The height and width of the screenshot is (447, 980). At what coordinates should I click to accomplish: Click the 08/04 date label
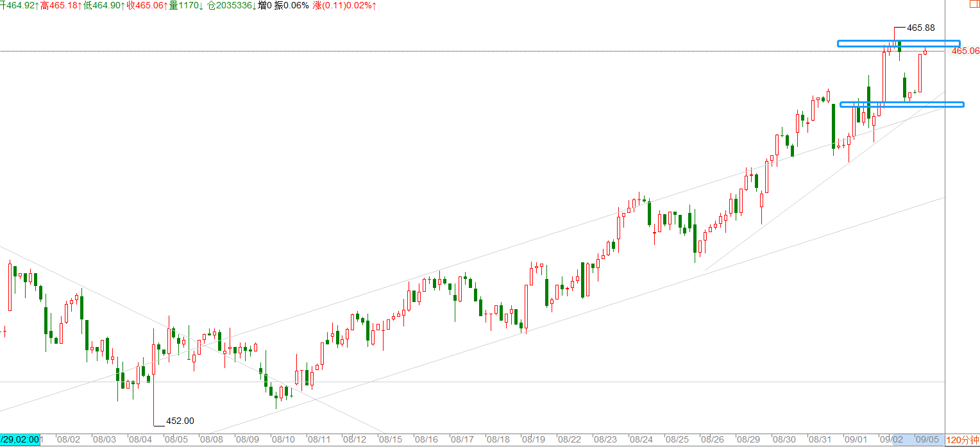[x=140, y=440]
